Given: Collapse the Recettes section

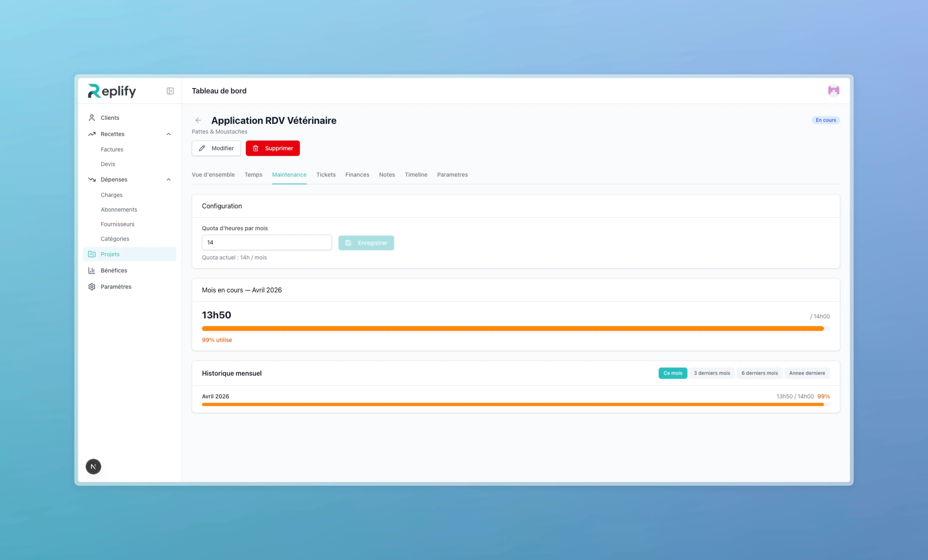Looking at the screenshot, I should [x=168, y=134].
